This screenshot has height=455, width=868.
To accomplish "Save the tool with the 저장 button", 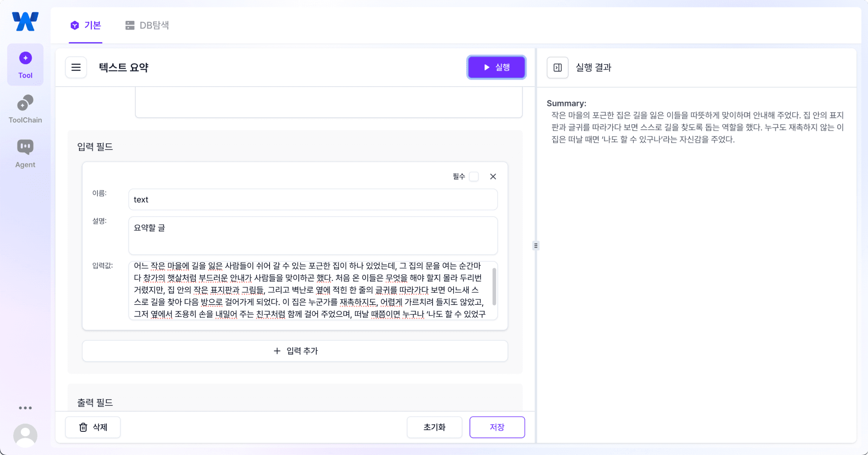I will point(497,427).
